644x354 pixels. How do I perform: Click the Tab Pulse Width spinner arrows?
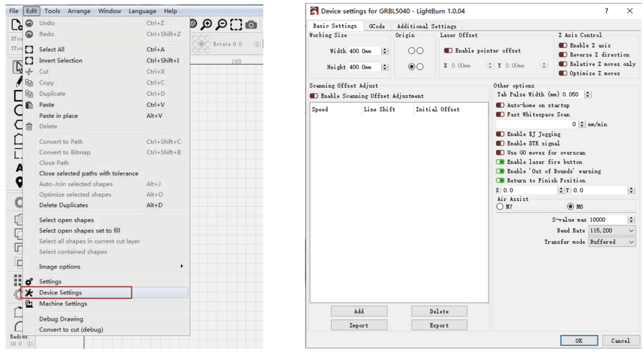[588, 94]
